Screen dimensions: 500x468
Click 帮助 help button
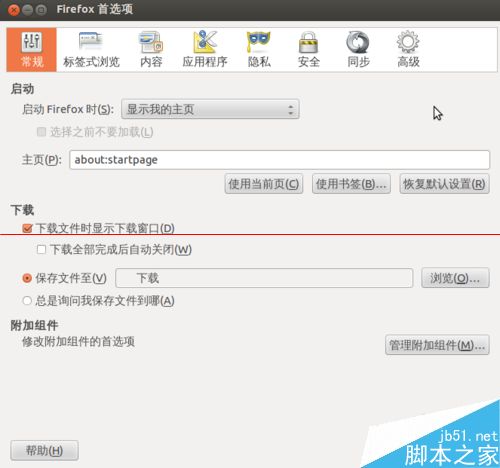[x=44, y=450]
